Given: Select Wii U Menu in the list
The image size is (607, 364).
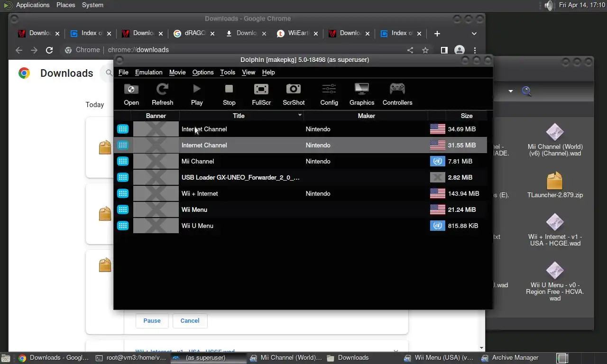Looking at the screenshot, I should coord(301,226).
